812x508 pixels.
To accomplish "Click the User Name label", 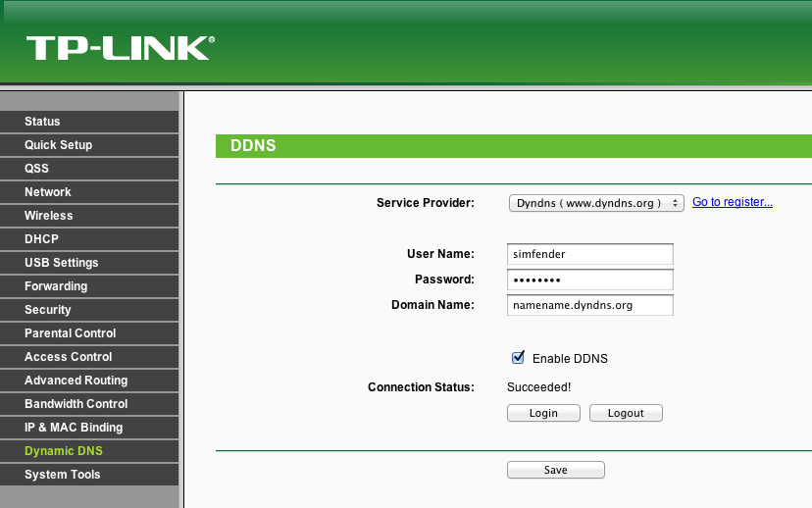I will pyautogui.click(x=440, y=254).
